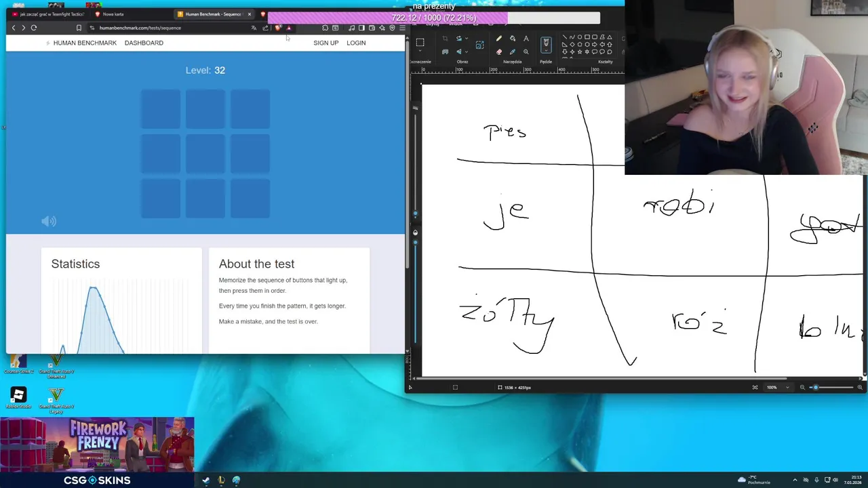The width and height of the screenshot is (868, 488).
Task: Click the Resize image icon in Paint
Action: pyautogui.click(x=480, y=45)
